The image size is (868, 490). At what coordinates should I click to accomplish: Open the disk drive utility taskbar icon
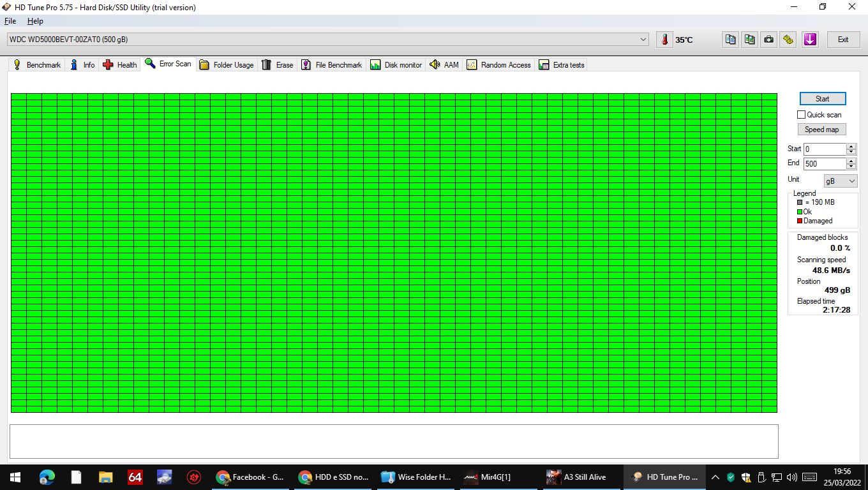tap(165, 477)
